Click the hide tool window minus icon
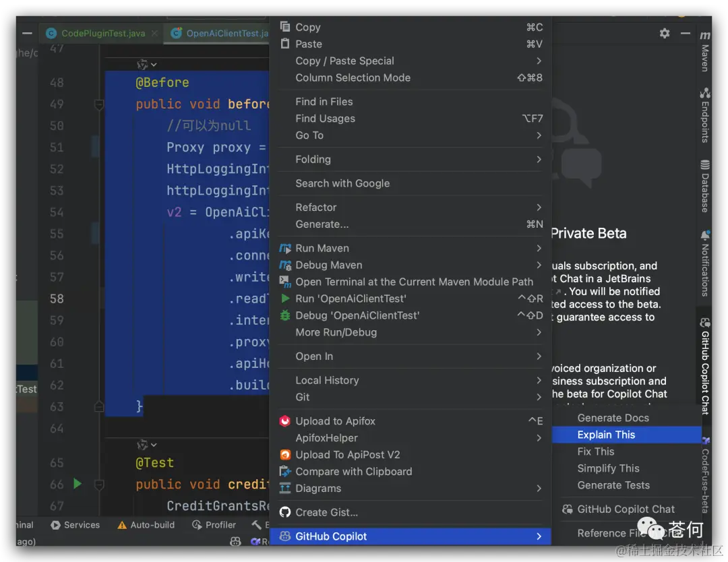 coord(686,34)
